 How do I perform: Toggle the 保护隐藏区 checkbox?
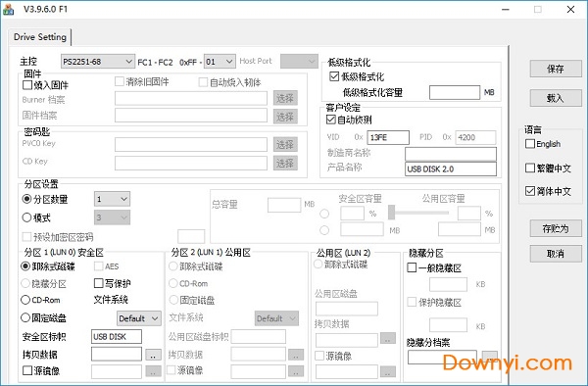pyautogui.click(x=412, y=302)
